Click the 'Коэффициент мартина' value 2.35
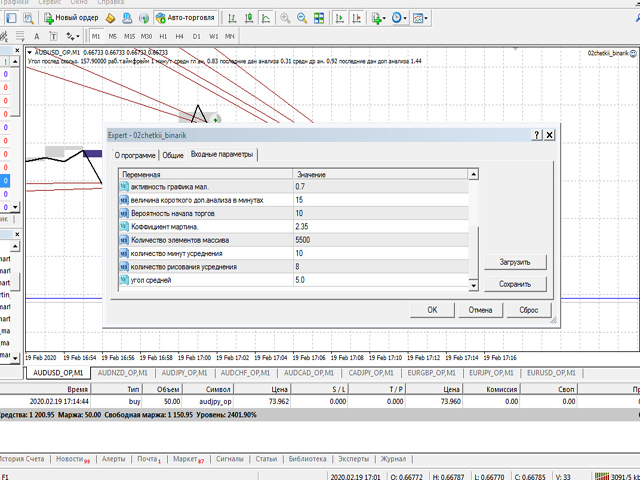 300,226
